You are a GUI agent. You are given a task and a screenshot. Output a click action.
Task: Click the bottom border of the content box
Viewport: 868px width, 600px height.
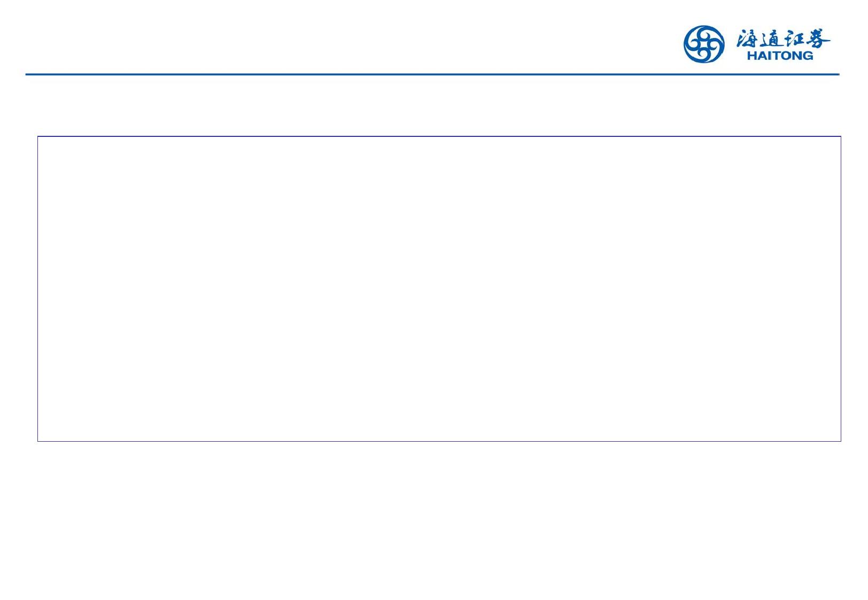point(439,441)
